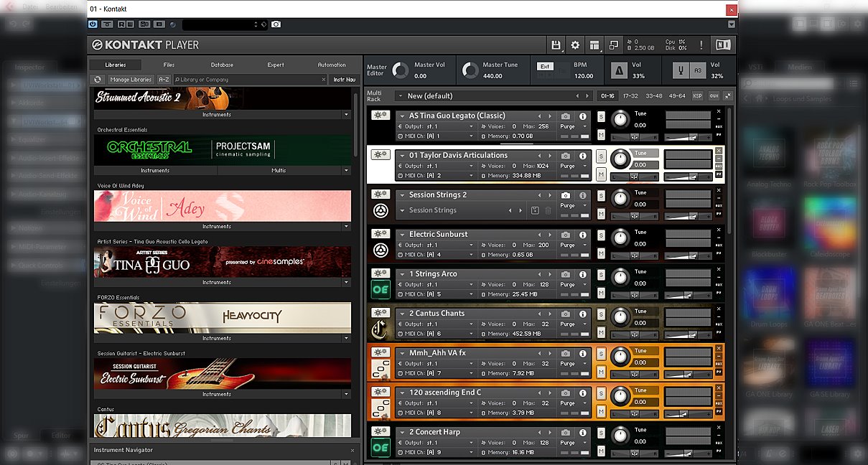
Task: Open the Orchestral Essentials library options dropdown arrow
Action: click(x=346, y=171)
